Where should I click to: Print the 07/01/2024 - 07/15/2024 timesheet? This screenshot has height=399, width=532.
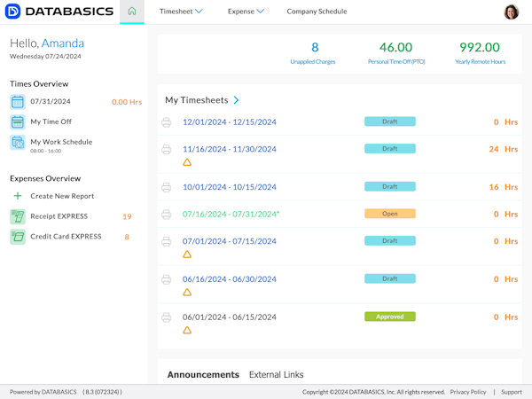(167, 241)
